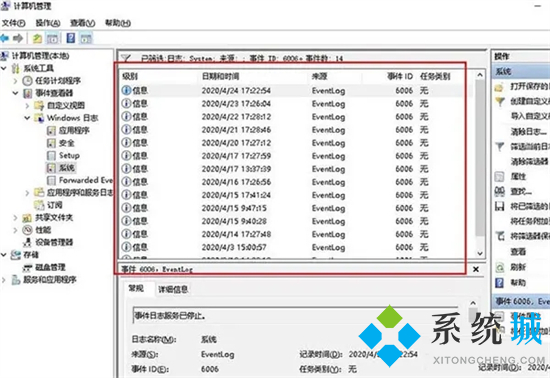The width and height of the screenshot is (550, 378).
Task: Sort by the 事件 ID column header
Action: pyautogui.click(x=400, y=76)
